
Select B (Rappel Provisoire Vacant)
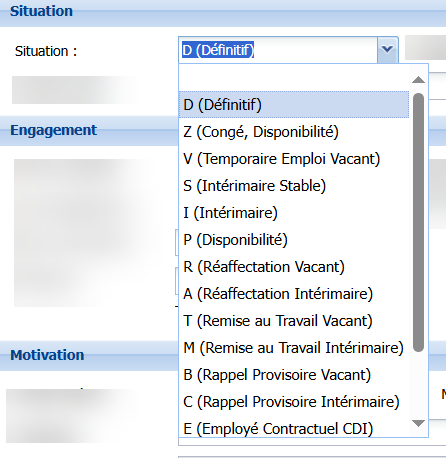pos(294,375)
